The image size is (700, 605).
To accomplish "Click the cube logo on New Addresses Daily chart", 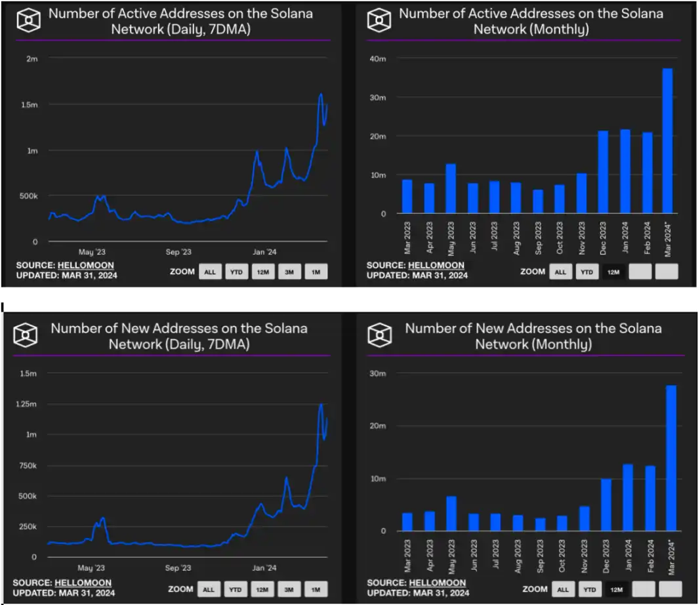I will point(30,335).
